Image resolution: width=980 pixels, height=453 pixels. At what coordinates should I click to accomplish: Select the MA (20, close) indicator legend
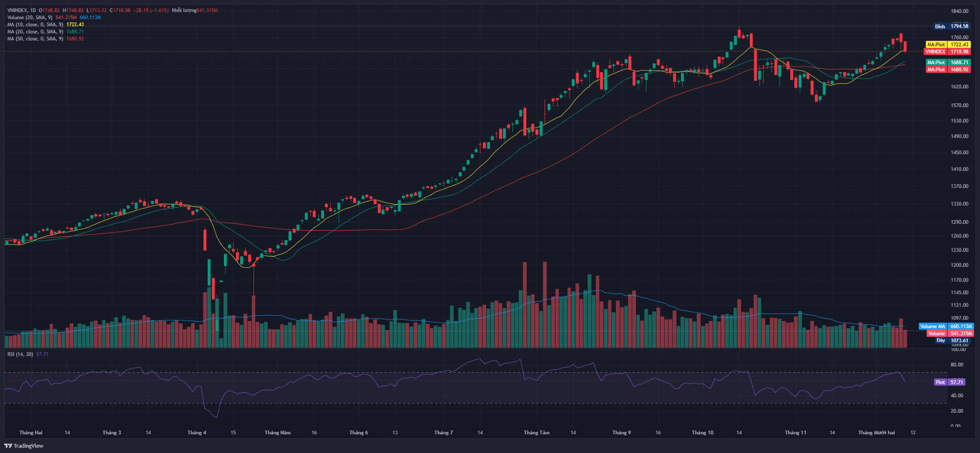pos(35,32)
